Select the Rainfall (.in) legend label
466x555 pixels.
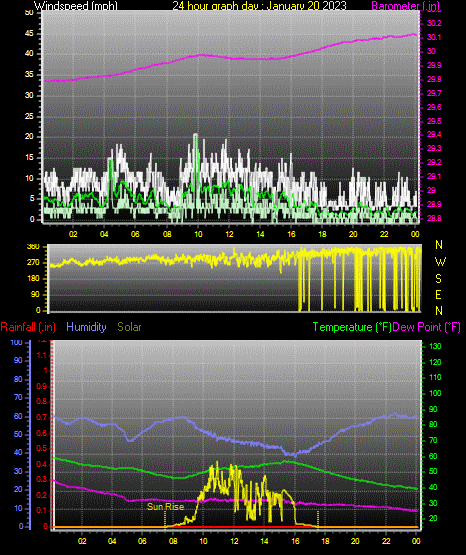pyautogui.click(x=28, y=327)
